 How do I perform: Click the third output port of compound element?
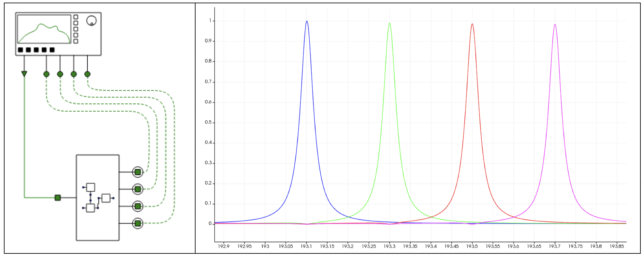pyautogui.click(x=138, y=206)
